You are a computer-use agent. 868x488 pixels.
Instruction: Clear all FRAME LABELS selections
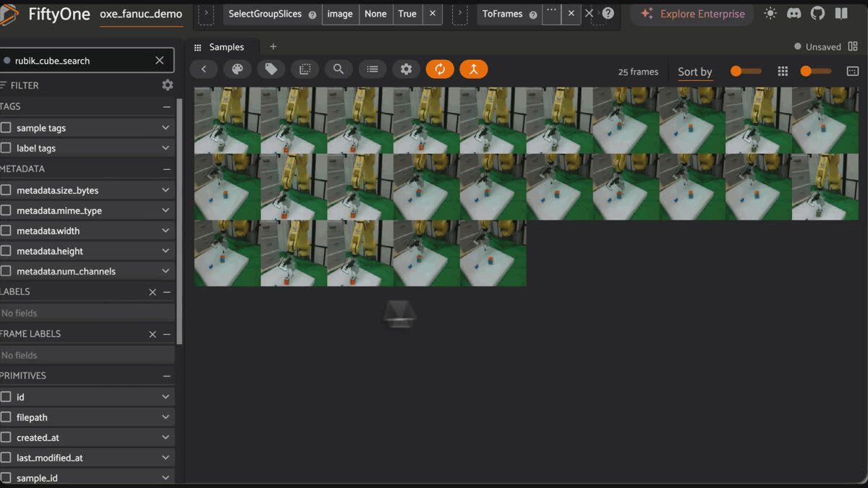(x=153, y=334)
